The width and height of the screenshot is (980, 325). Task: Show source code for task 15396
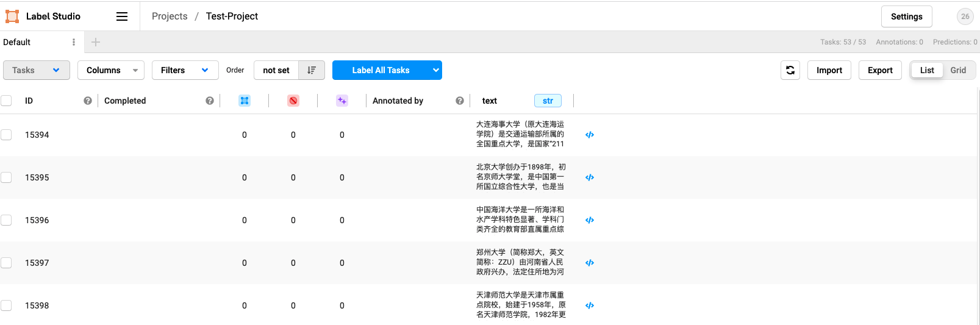tap(590, 220)
